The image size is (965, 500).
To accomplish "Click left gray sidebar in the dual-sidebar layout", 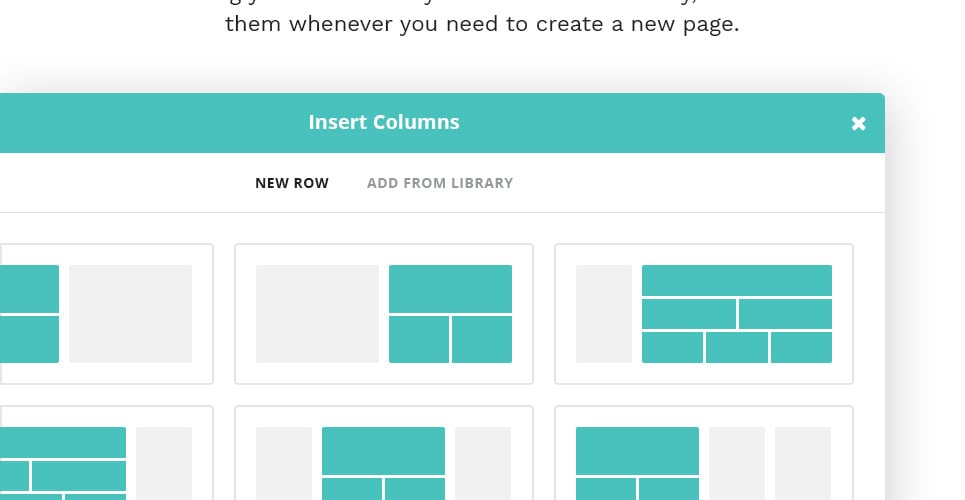I will [x=284, y=462].
